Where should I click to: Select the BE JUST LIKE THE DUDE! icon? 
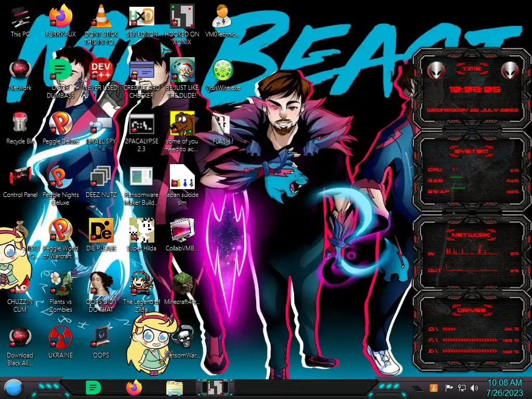(x=182, y=79)
